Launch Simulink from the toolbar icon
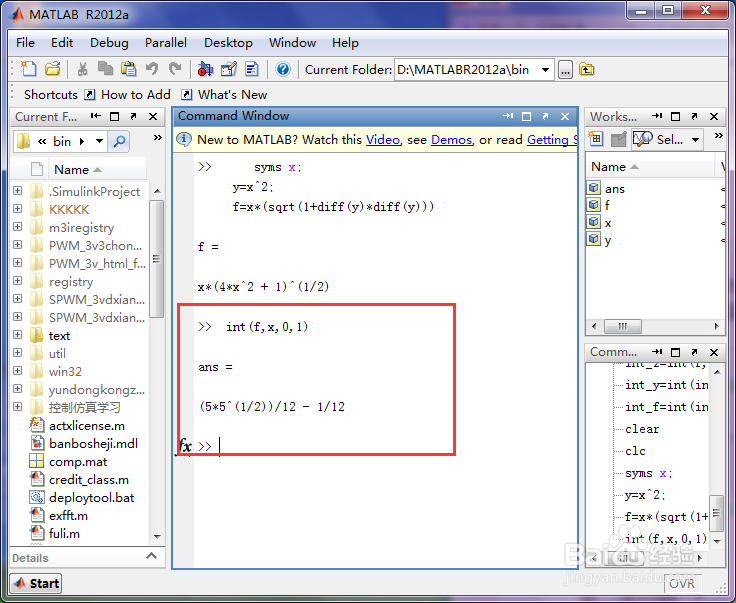The width and height of the screenshot is (736, 603). pyautogui.click(x=205, y=69)
